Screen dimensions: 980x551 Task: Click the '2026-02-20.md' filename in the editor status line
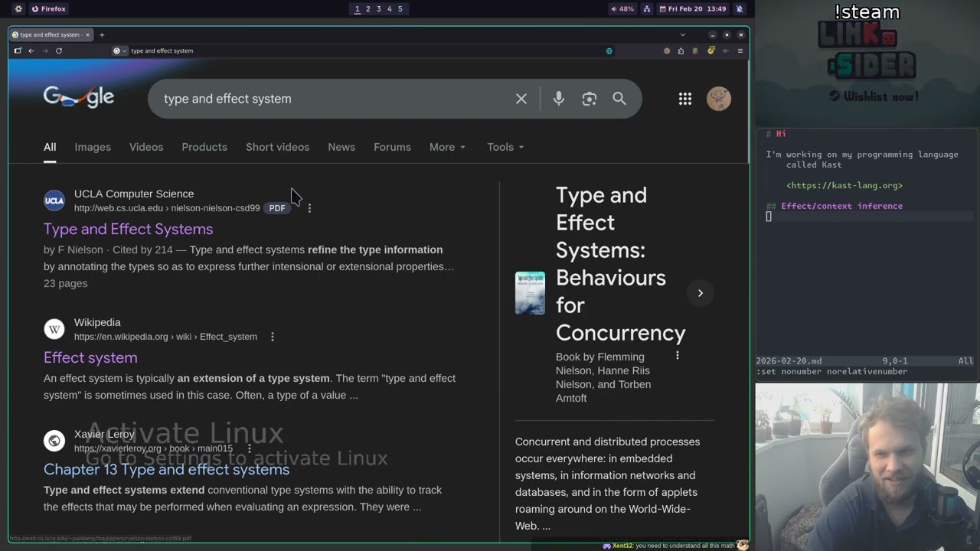coord(789,360)
